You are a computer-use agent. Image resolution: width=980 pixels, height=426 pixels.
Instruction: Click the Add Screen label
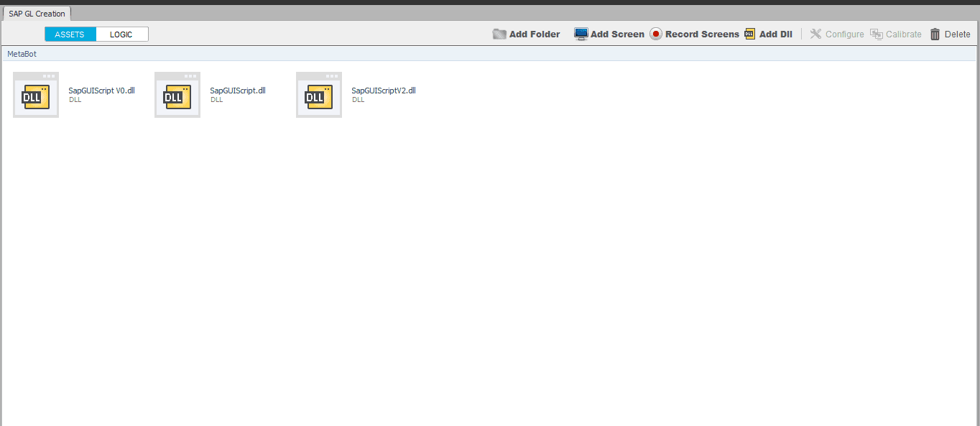[617, 34]
